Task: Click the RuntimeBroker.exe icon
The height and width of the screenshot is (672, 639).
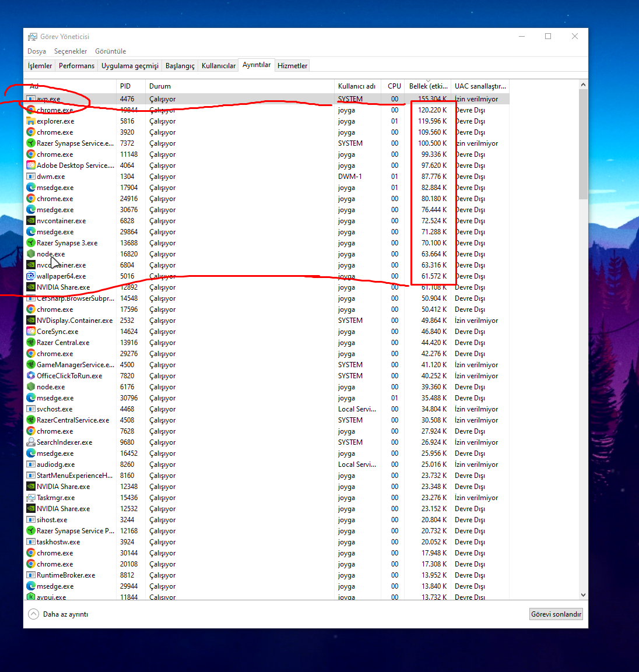Action: point(30,575)
